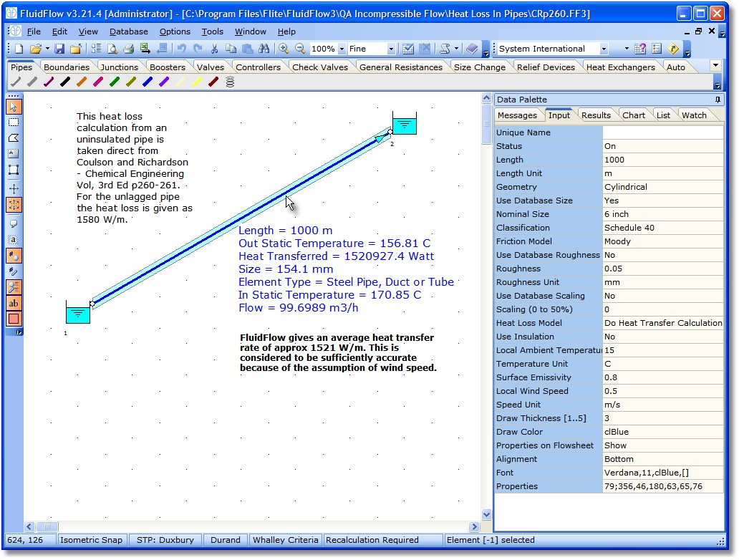The image size is (739, 560).
Task: Toggle the pipe number display button
Action: pos(14,271)
